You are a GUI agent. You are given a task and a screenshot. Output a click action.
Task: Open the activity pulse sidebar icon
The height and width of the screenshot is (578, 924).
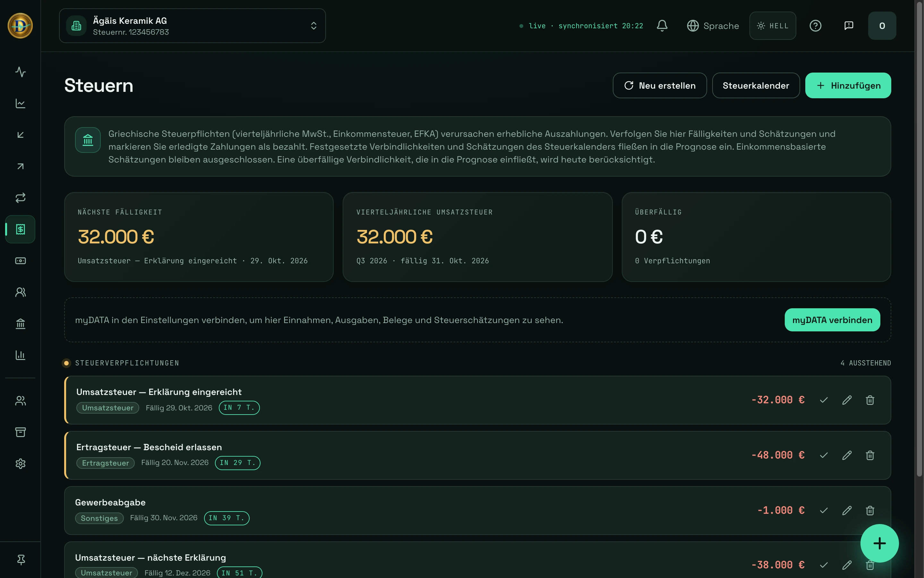(20, 72)
